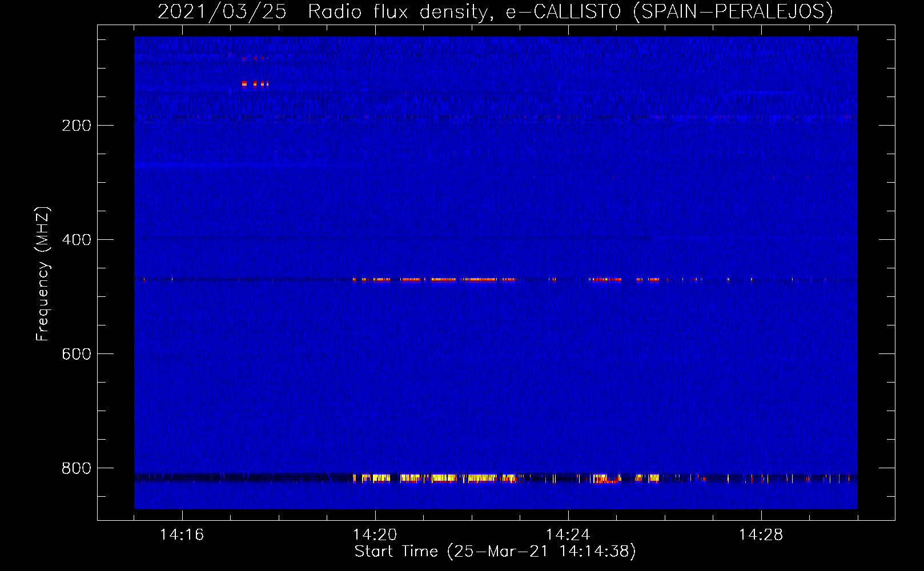Click the date 2021/03/25 in title
The height and width of the screenshot is (571, 924).
(x=222, y=11)
